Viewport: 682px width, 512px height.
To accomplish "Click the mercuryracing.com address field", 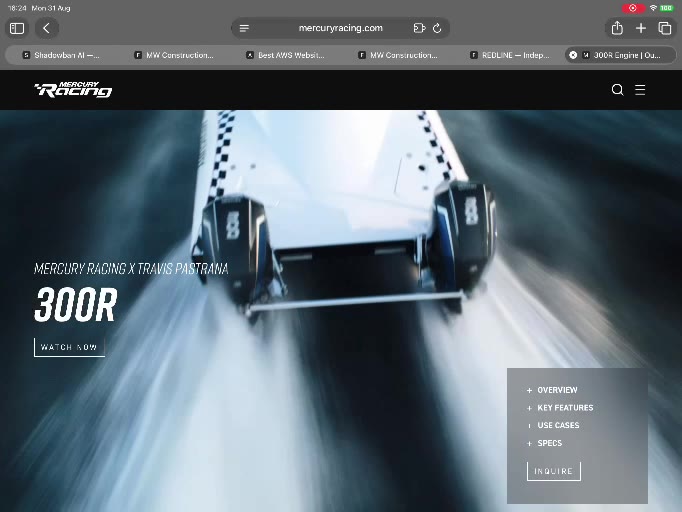I will pyautogui.click(x=341, y=28).
